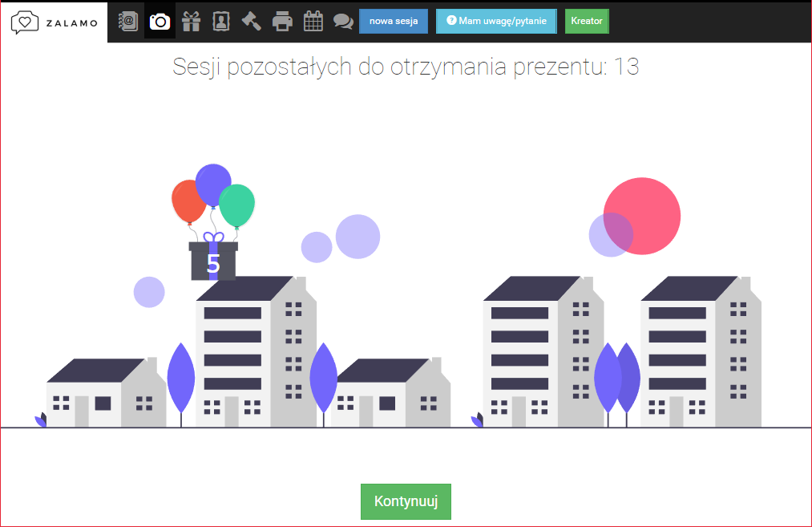Open the address book contacts icon
This screenshot has height=527, width=812.
click(x=127, y=21)
